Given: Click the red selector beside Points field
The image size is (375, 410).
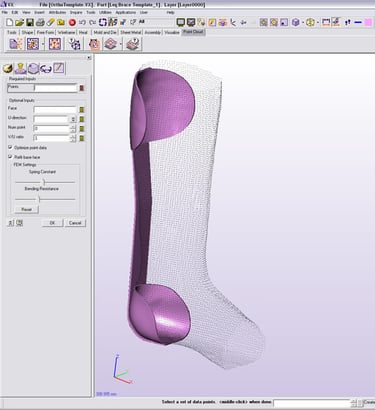Looking at the screenshot, I should click(x=82, y=88).
